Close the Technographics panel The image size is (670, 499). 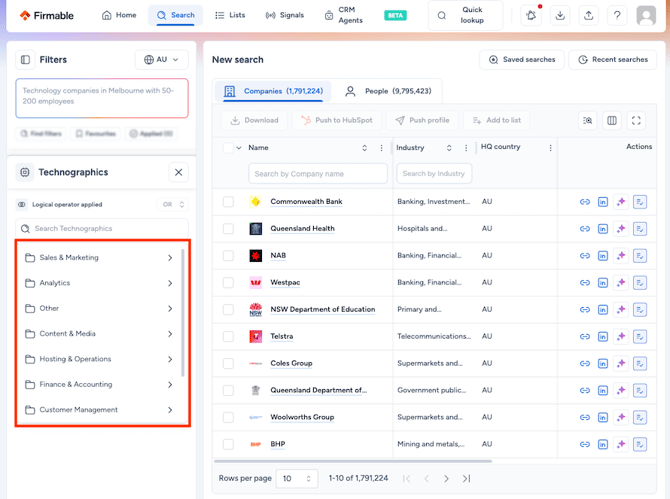179,172
